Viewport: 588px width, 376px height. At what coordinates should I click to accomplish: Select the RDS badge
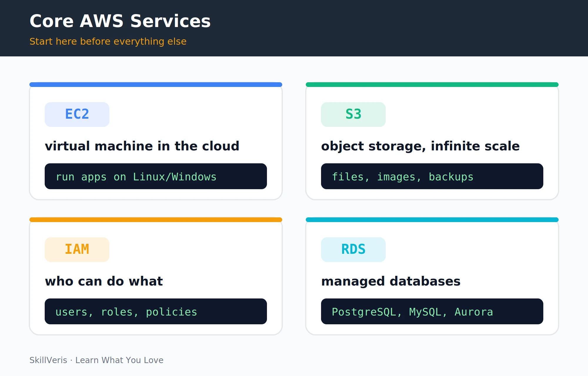(x=353, y=250)
